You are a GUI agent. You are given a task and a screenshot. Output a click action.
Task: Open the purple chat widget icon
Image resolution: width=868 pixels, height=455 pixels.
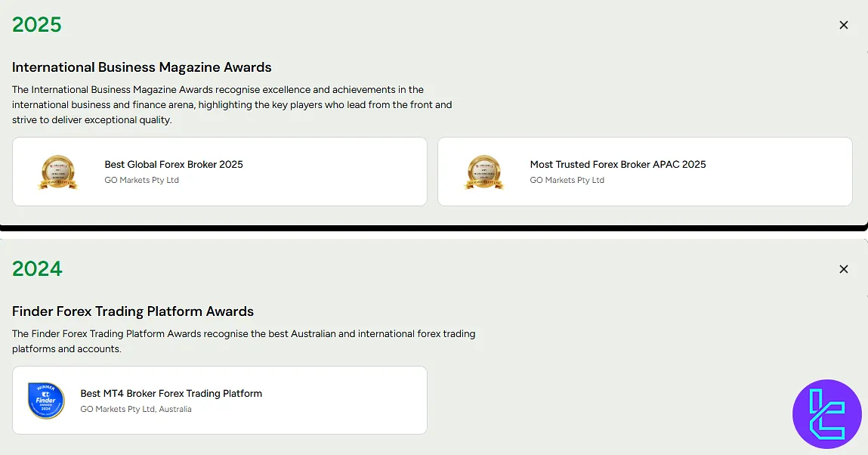pos(826,414)
